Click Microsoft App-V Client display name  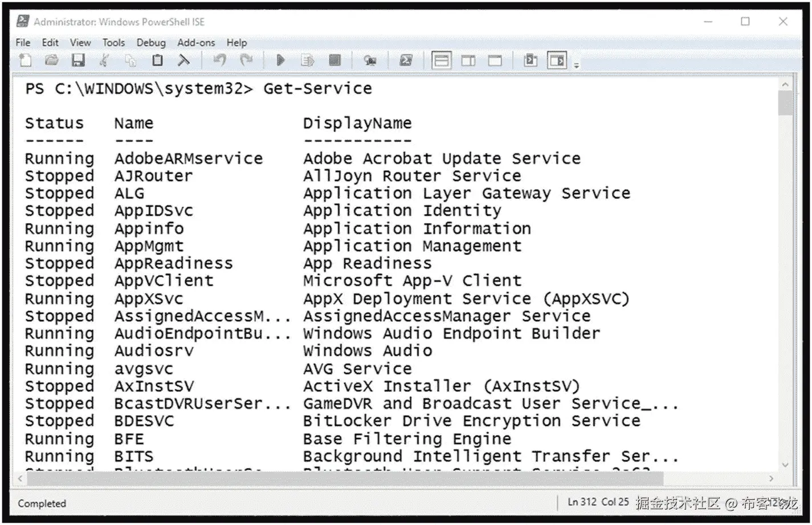412,281
